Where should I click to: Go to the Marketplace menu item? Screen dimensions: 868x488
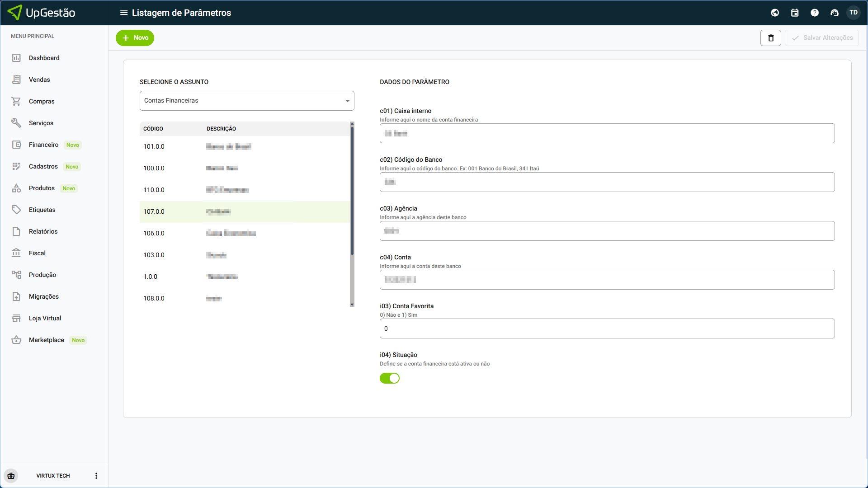pyautogui.click(x=47, y=340)
